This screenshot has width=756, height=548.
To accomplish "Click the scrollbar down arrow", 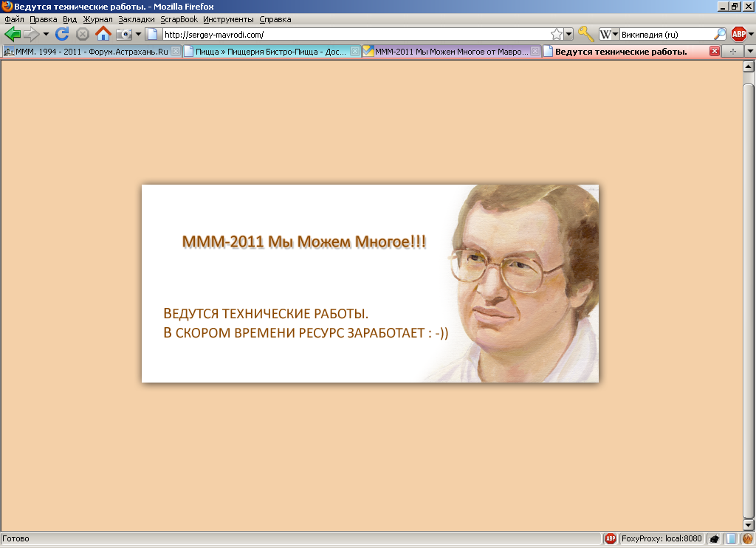I will tap(749, 524).
